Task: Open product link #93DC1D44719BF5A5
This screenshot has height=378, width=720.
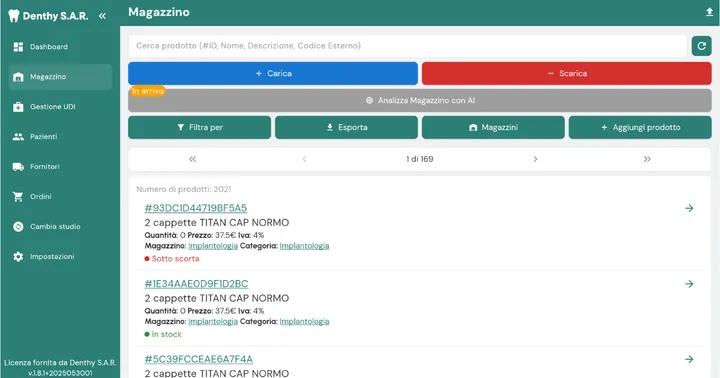Action: click(196, 208)
